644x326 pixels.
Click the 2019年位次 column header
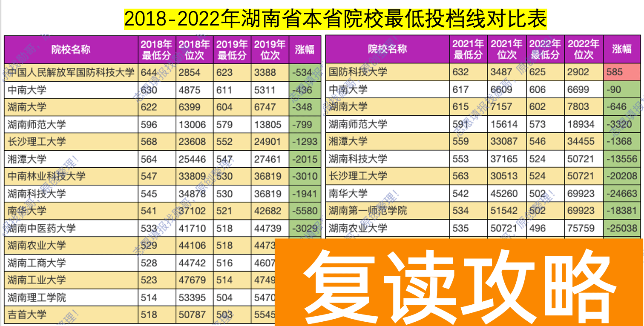tap(270, 49)
